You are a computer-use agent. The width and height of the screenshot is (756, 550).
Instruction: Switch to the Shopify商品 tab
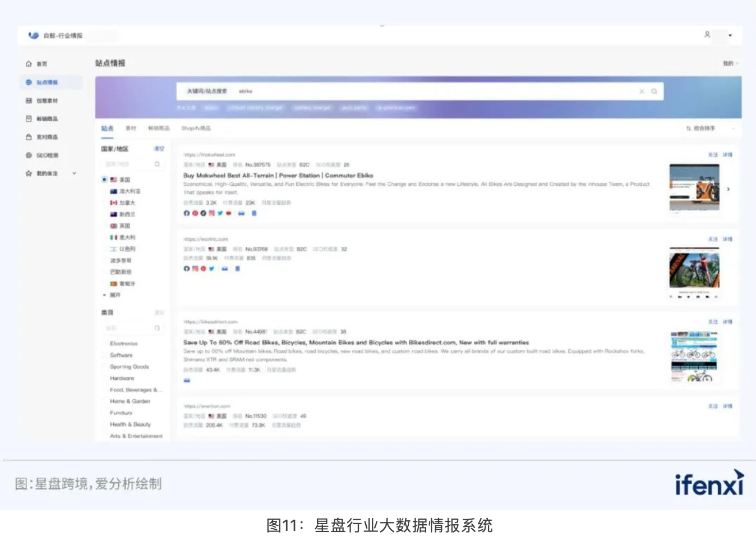pyautogui.click(x=196, y=129)
